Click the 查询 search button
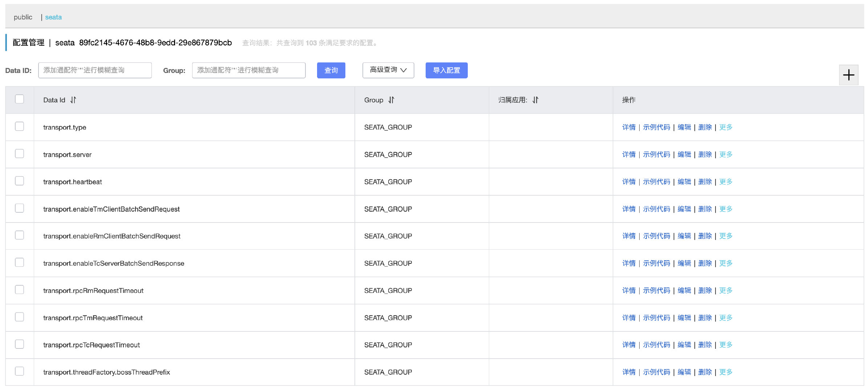 click(331, 70)
